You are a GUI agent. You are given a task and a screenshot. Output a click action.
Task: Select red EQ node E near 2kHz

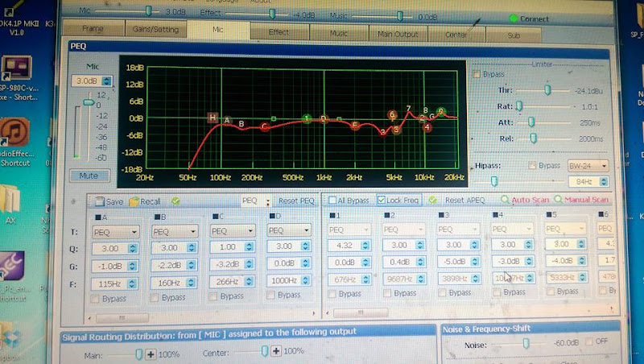pyautogui.click(x=355, y=126)
